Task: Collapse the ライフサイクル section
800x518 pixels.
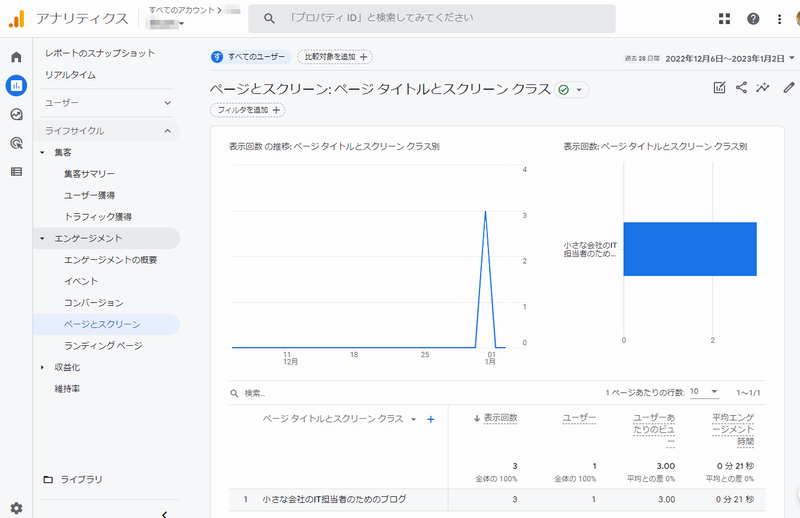Action: click(x=107, y=131)
